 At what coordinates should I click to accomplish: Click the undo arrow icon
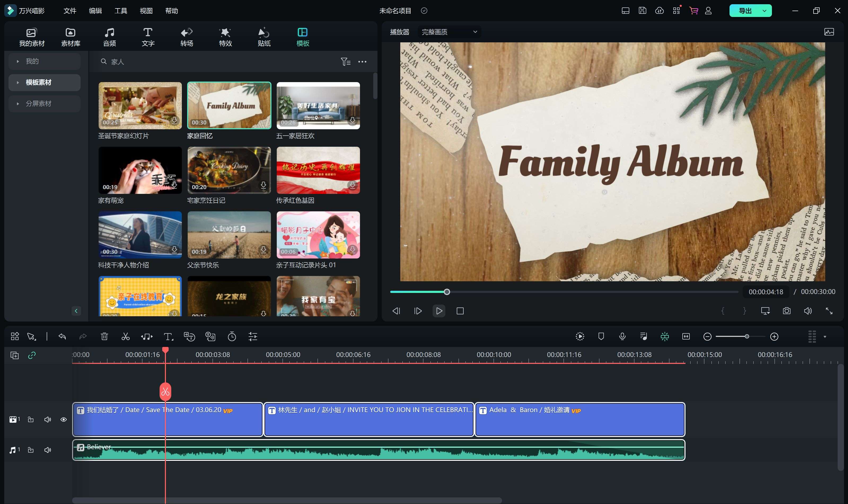pyautogui.click(x=62, y=337)
